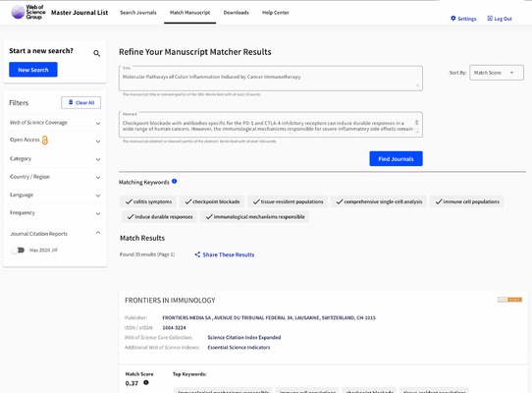
Task: Click the open access badge on Frontiers in Immunology
Action: tap(509, 300)
